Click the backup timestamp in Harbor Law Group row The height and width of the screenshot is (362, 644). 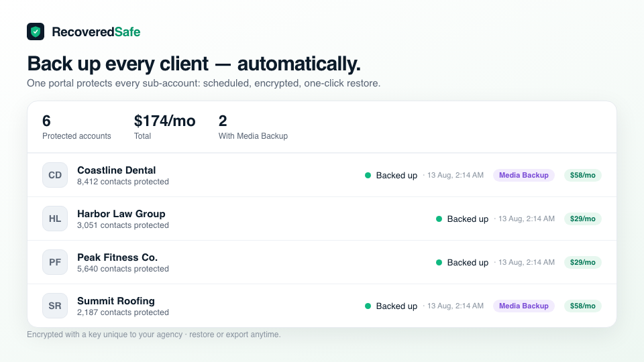526,219
